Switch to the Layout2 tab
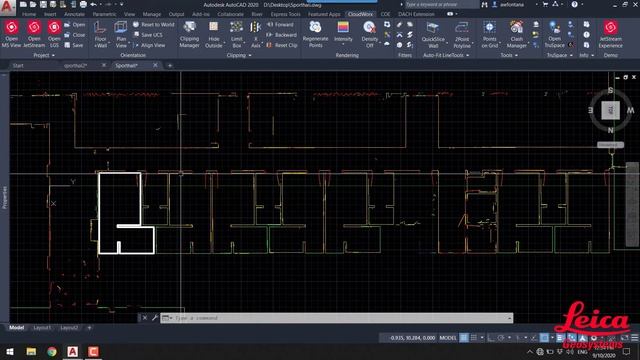 (69, 328)
